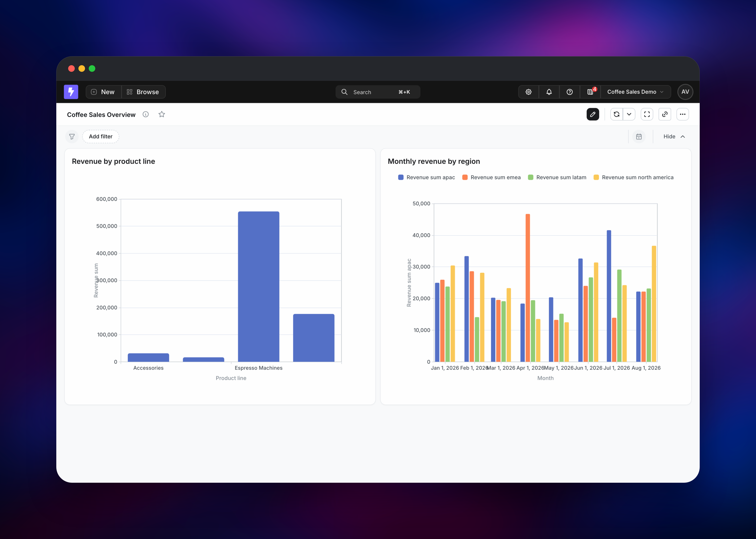
Task: Click the funnel filter icon
Action: point(72,137)
